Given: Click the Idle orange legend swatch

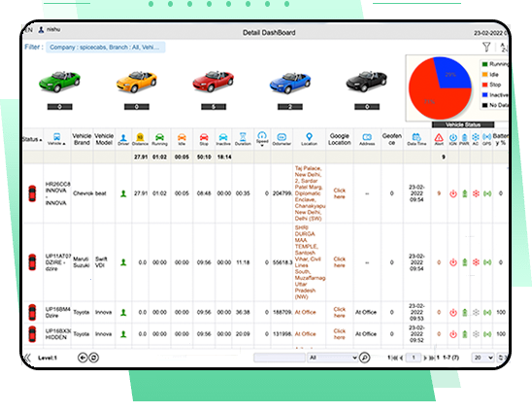Looking at the screenshot, I should (484, 75).
